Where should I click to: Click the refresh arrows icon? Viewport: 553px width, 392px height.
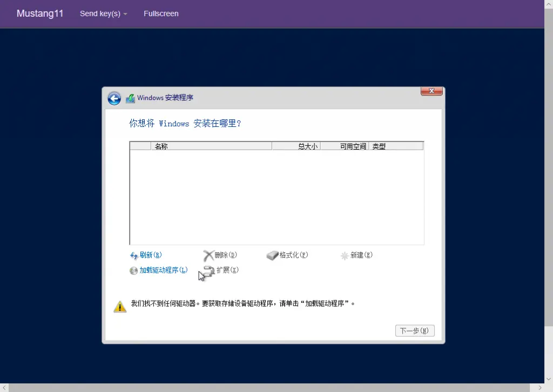[134, 255]
